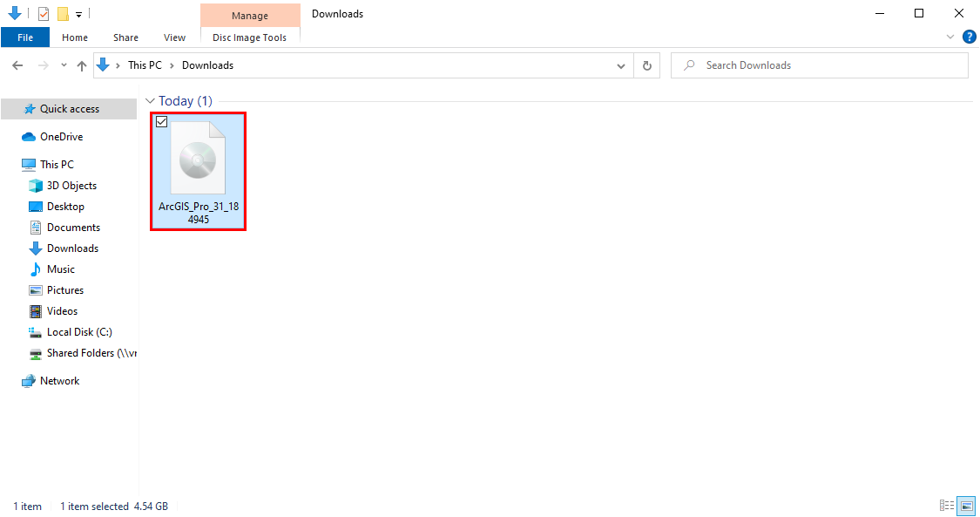Open the address bar history dropdown
Image resolution: width=980 pixels, height=517 pixels.
coord(620,65)
